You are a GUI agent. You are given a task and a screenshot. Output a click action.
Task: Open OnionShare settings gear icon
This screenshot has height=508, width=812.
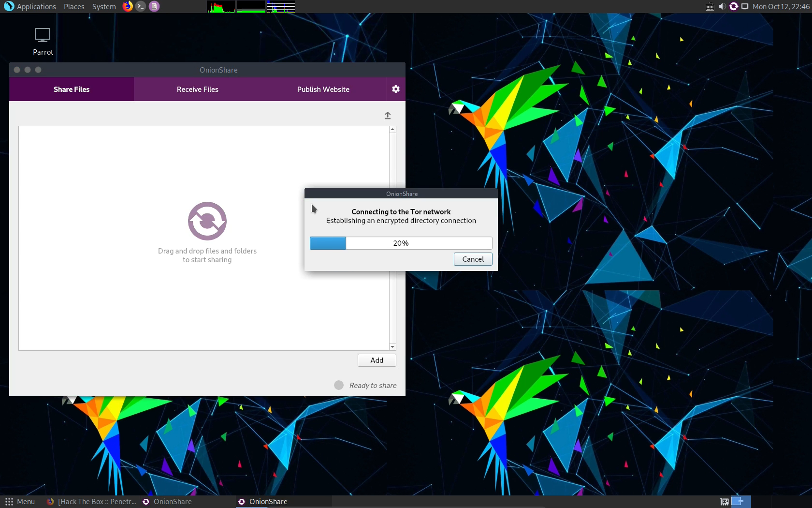[395, 89]
